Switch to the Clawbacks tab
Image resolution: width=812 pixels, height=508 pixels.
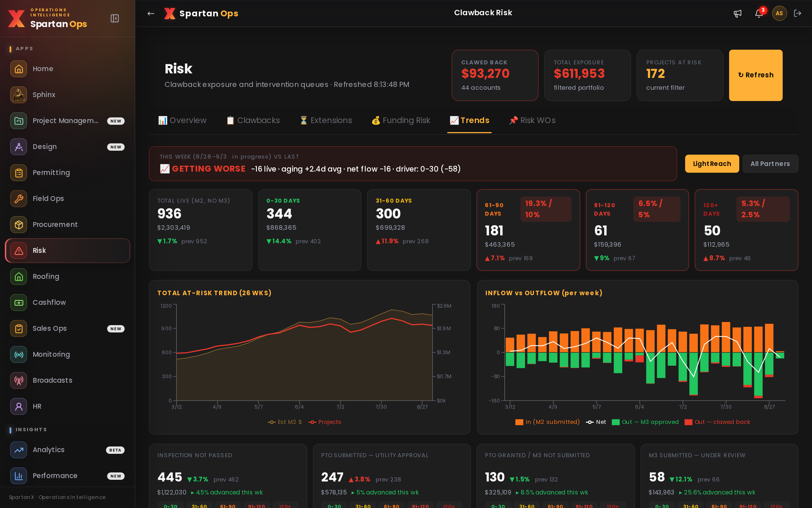(253, 120)
